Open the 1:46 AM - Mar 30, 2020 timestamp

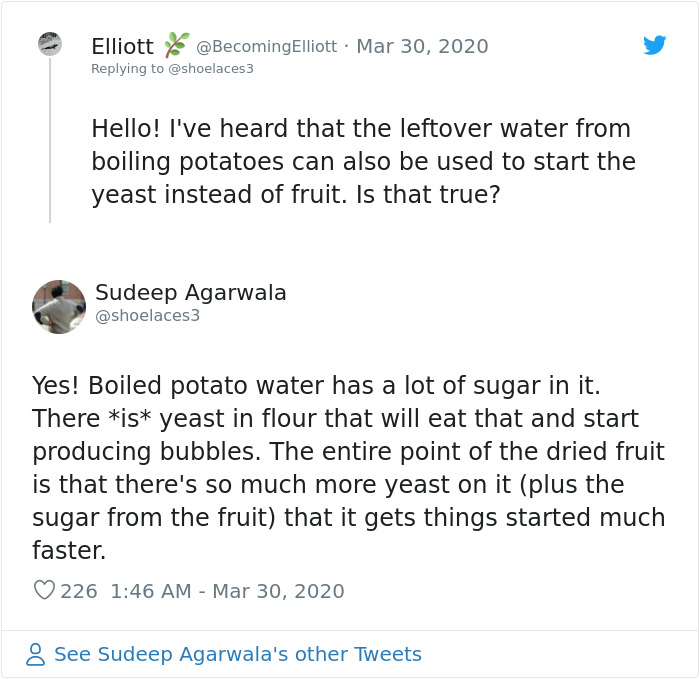point(227,591)
